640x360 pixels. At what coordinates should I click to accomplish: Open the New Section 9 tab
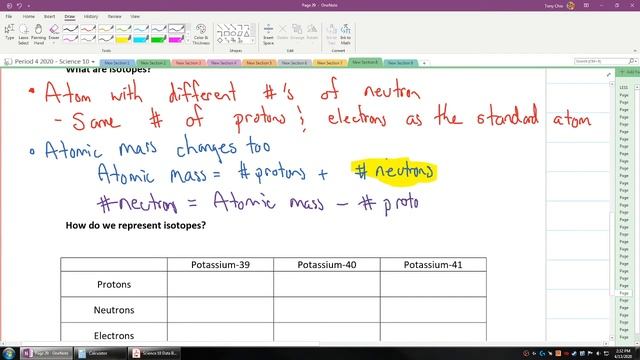pyautogui.click(x=400, y=63)
